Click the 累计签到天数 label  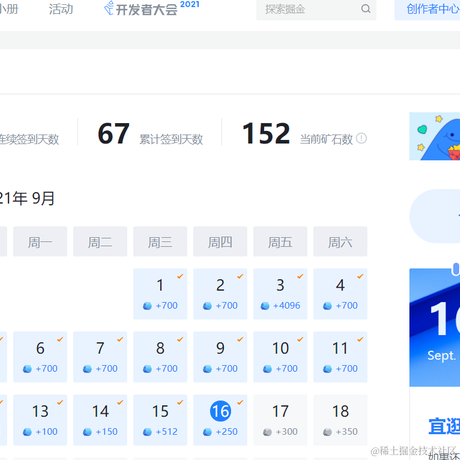pos(171,139)
